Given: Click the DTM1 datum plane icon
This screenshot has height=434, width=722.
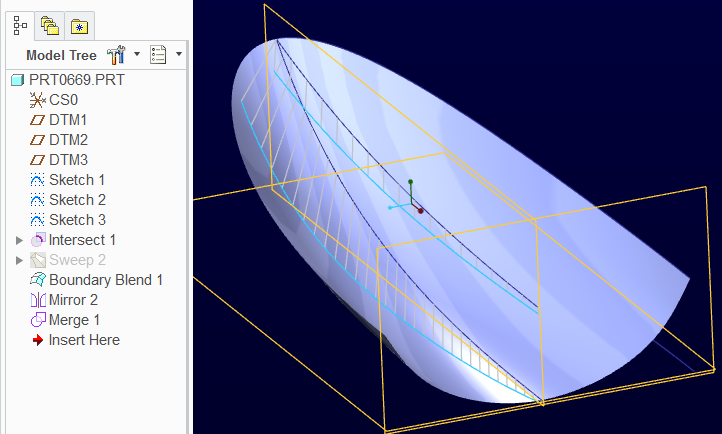Looking at the screenshot, I should point(37,120).
